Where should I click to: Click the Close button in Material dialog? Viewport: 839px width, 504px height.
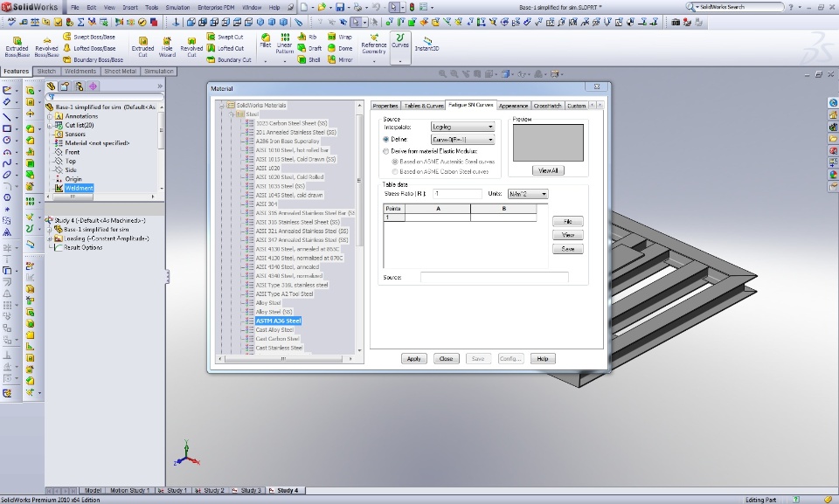[x=447, y=359]
